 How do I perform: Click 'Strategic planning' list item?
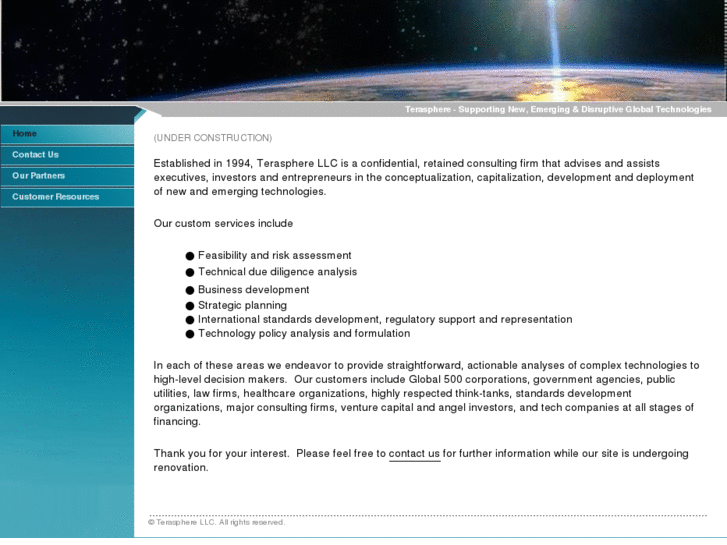[242, 305]
